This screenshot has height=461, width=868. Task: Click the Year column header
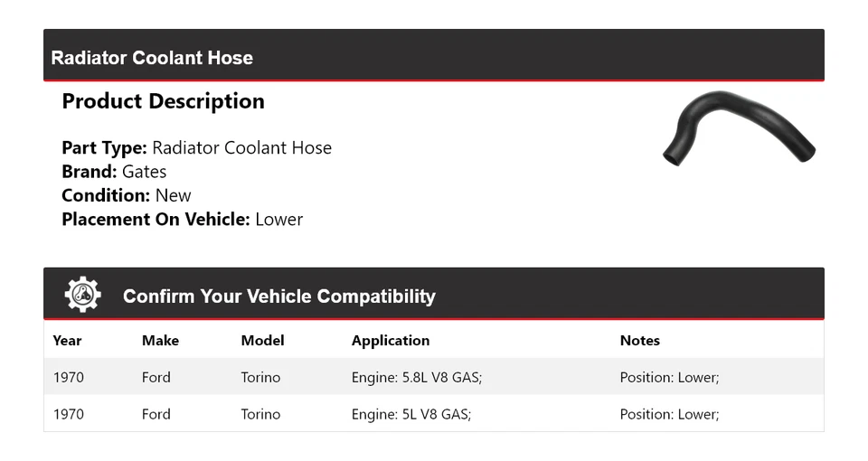pyautogui.click(x=67, y=341)
